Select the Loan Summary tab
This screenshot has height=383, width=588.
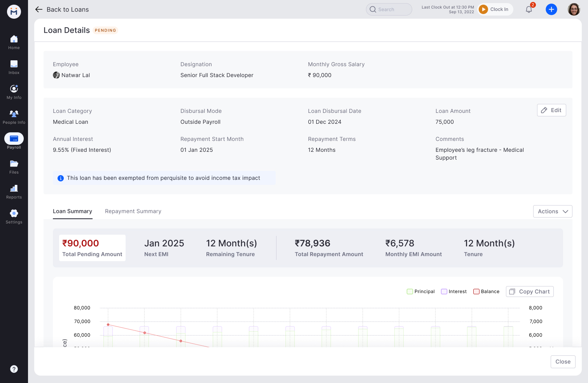pyautogui.click(x=72, y=211)
